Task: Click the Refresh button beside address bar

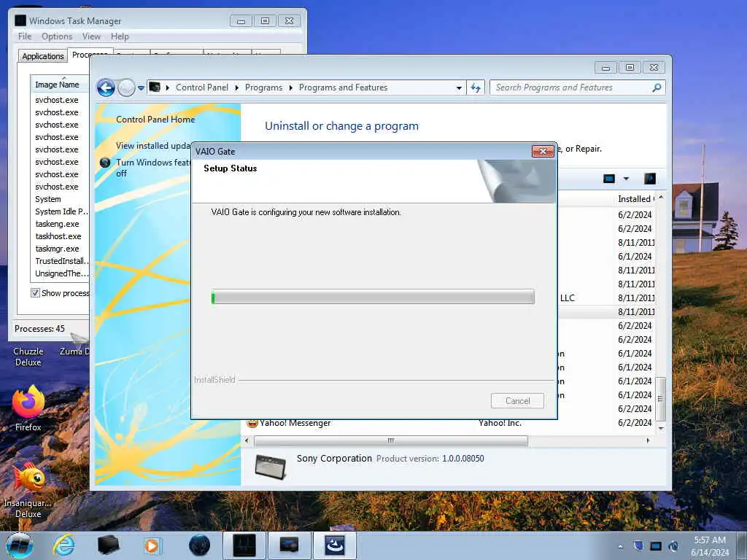Action: pos(476,87)
